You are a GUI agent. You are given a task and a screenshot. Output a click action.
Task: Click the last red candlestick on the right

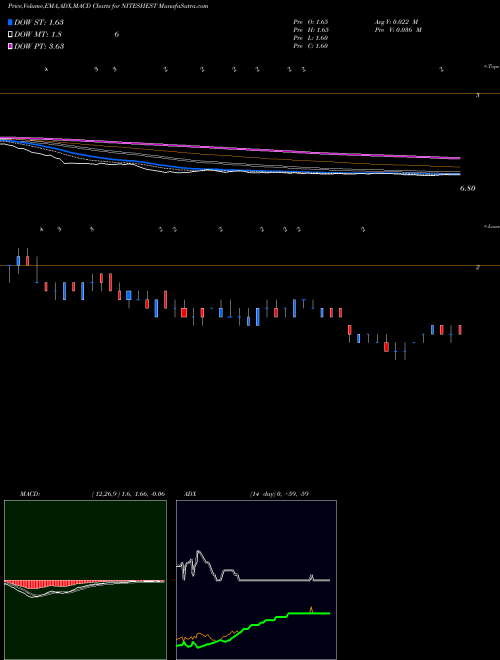460,330
